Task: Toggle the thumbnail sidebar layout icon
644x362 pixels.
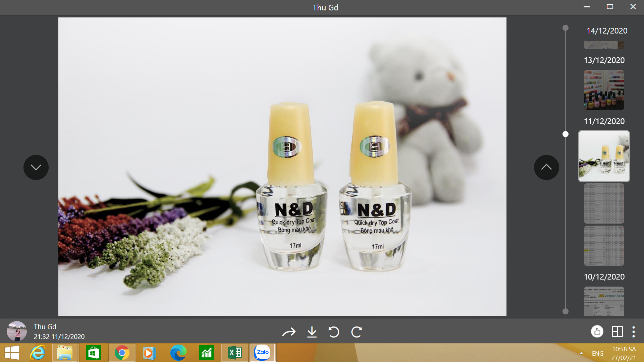Action: (x=617, y=331)
